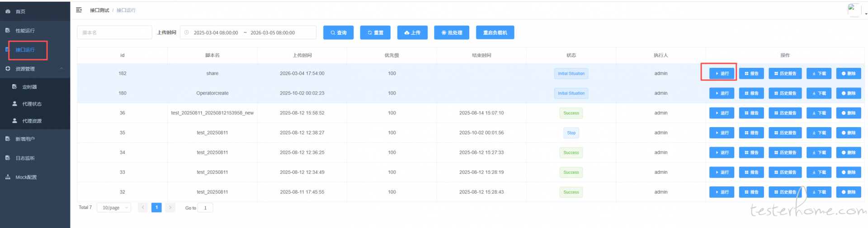Image resolution: width=868 pixels, height=228 pixels.
Task: Open user dropdown arrow next to avatar
Action: (866, 14)
